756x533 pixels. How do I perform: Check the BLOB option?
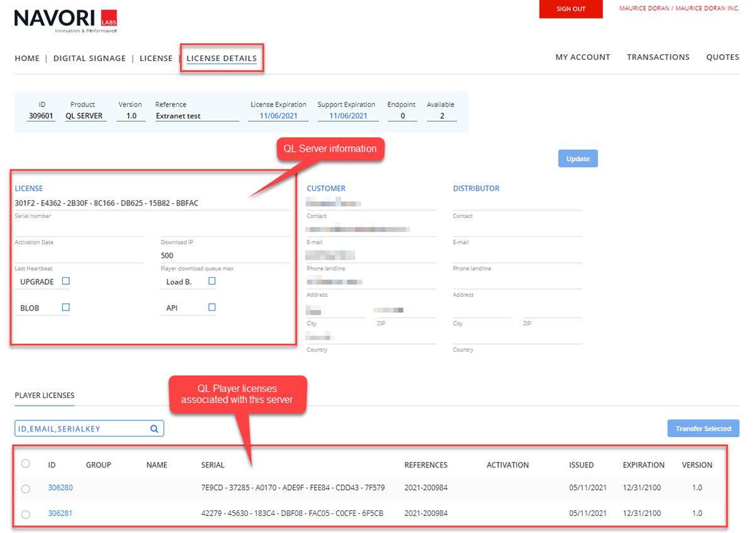(66, 307)
